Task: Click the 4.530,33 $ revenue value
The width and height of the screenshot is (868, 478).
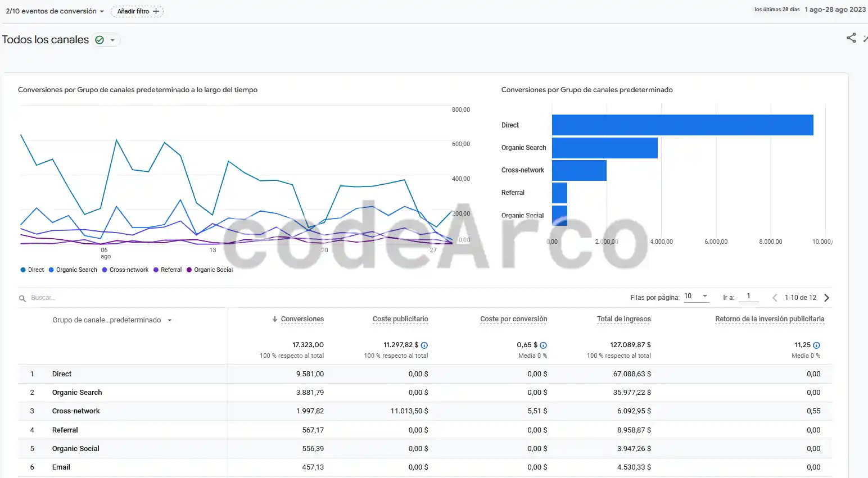Action: point(634,467)
